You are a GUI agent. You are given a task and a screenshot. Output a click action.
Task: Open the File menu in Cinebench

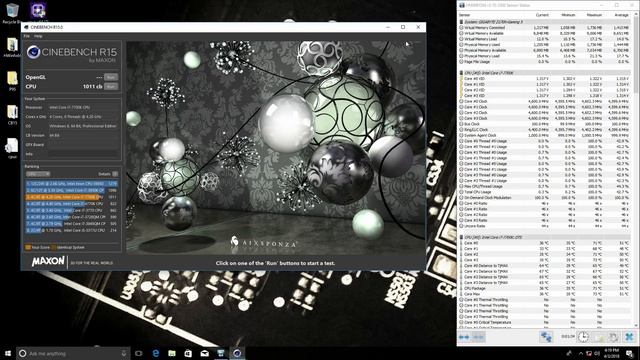pyautogui.click(x=27, y=36)
